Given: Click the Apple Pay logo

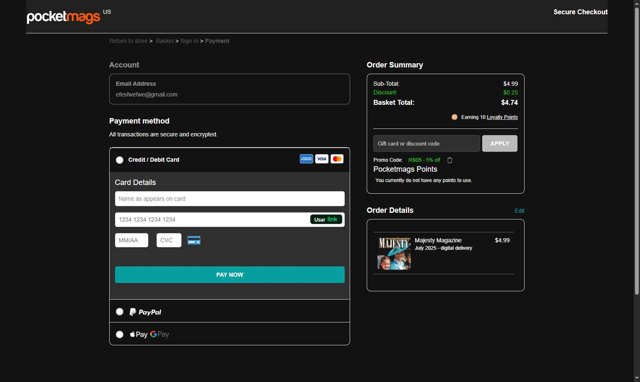Looking at the screenshot, I should (x=139, y=334).
